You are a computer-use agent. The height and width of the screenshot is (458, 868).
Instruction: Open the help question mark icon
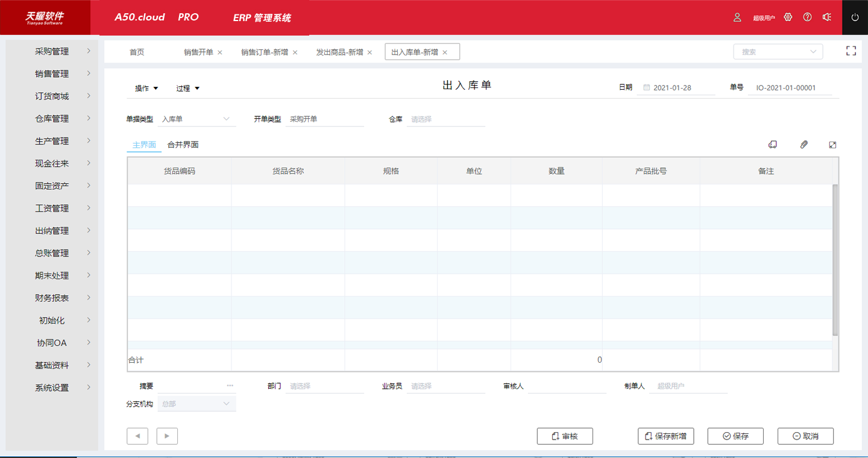808,17
